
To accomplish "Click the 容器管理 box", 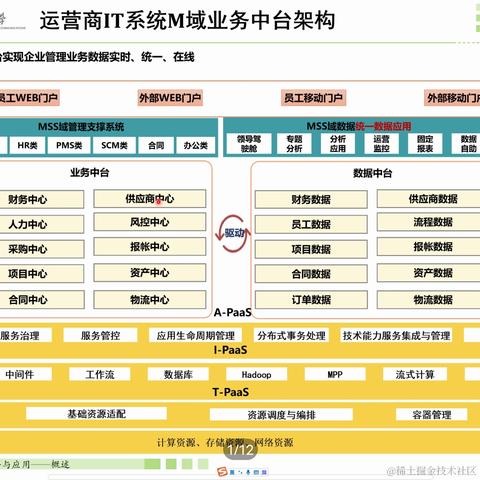I will [432, 414].
